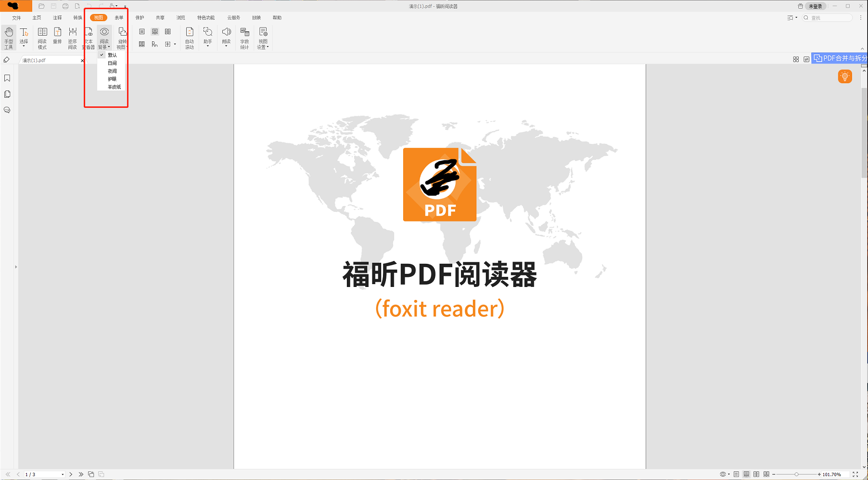Viewport: 868px width, 480px height.
Task: Select continuous view in status bar
Action: click(746, 474)
